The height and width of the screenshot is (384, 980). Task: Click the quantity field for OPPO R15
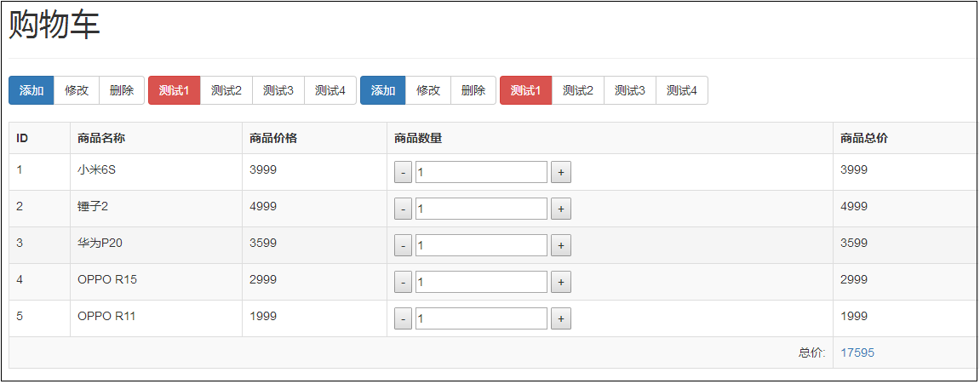481,283
